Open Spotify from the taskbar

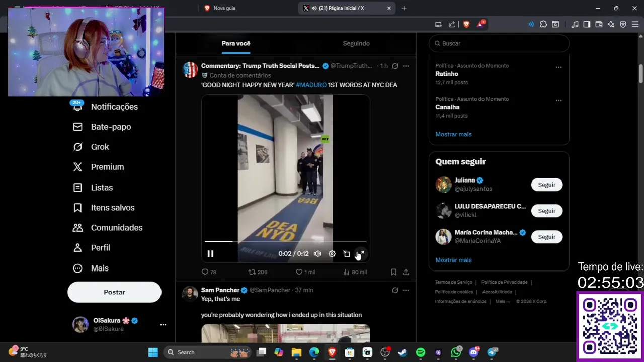(421, 352)
